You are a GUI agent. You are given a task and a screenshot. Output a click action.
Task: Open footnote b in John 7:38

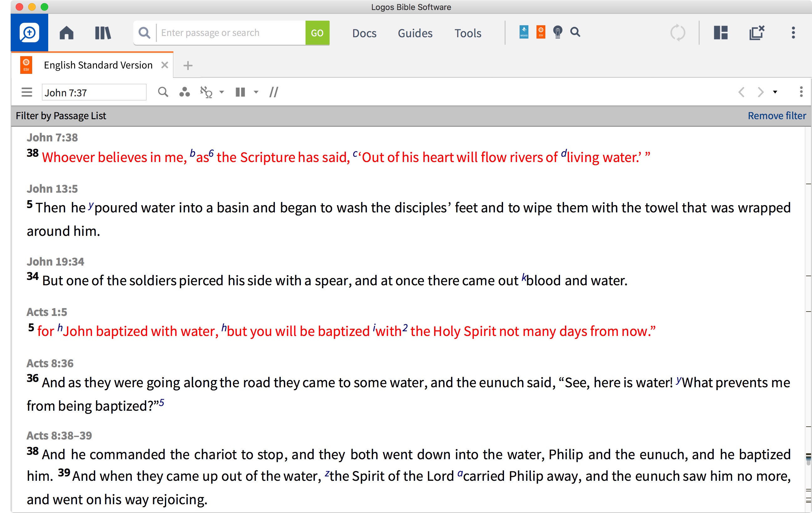click(x=192, y=153)
